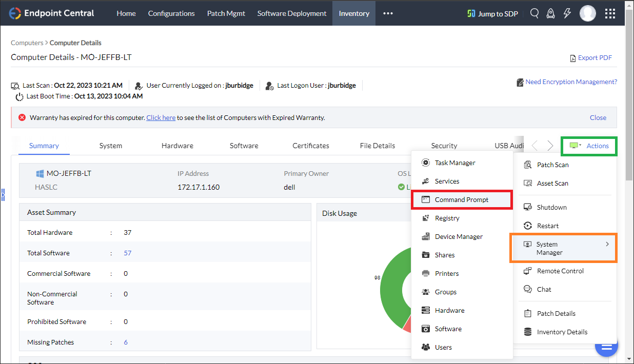Click the Remote Control icon
This screenshot has height=364, width=634.
527,271
